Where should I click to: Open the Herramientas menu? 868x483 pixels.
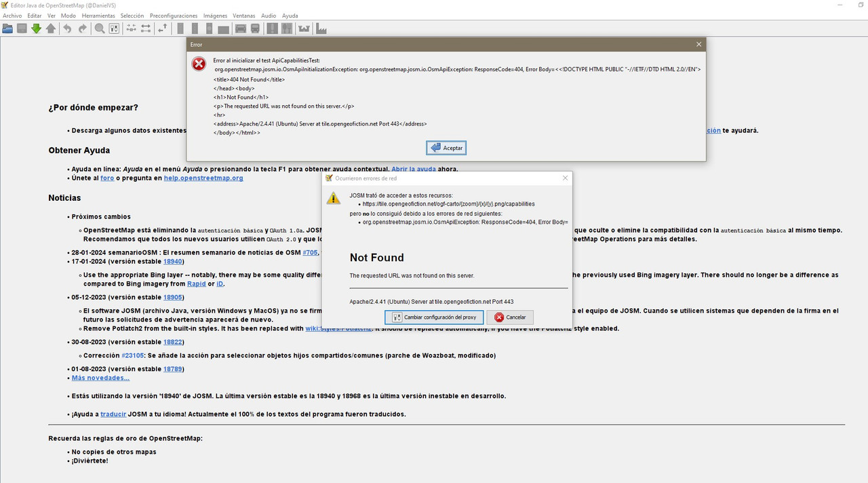(x=98, y=16)
